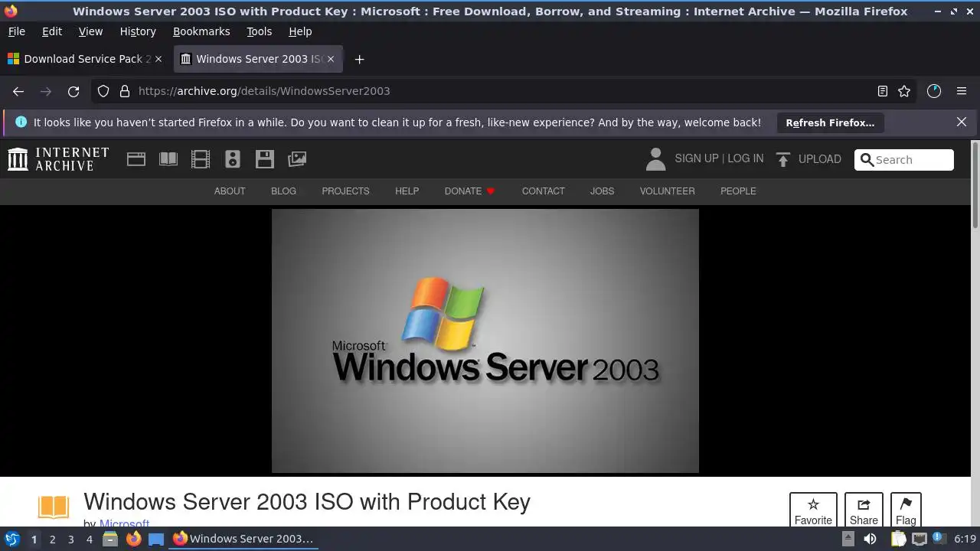The image size is (980, 551).
Task: Open the PEOPLE navigation link
Action: click(738, 191)
